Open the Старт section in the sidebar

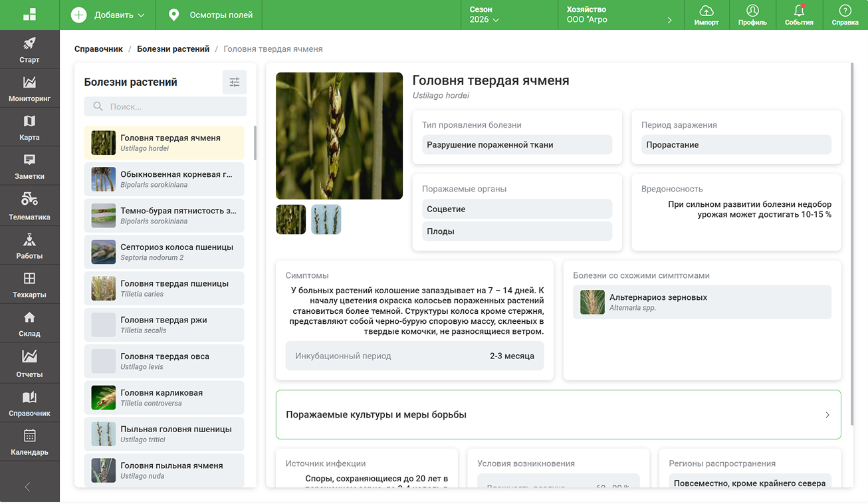[29, 49]
